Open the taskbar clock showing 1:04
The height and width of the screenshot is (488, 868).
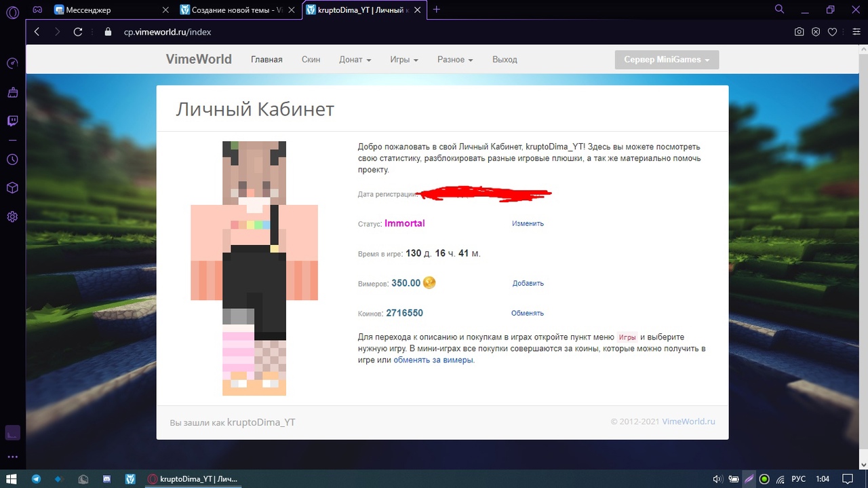click(x=823, y=479)
